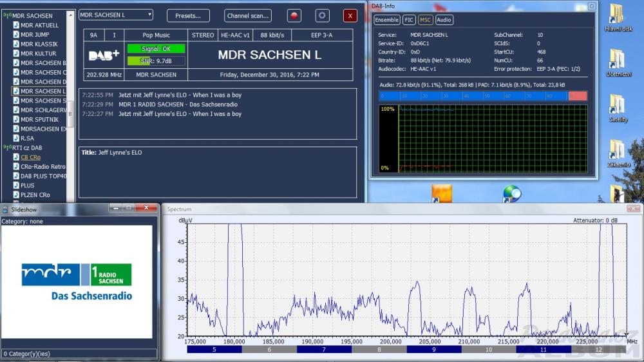Select MDR SACHSEN B station

pos(43,63)
